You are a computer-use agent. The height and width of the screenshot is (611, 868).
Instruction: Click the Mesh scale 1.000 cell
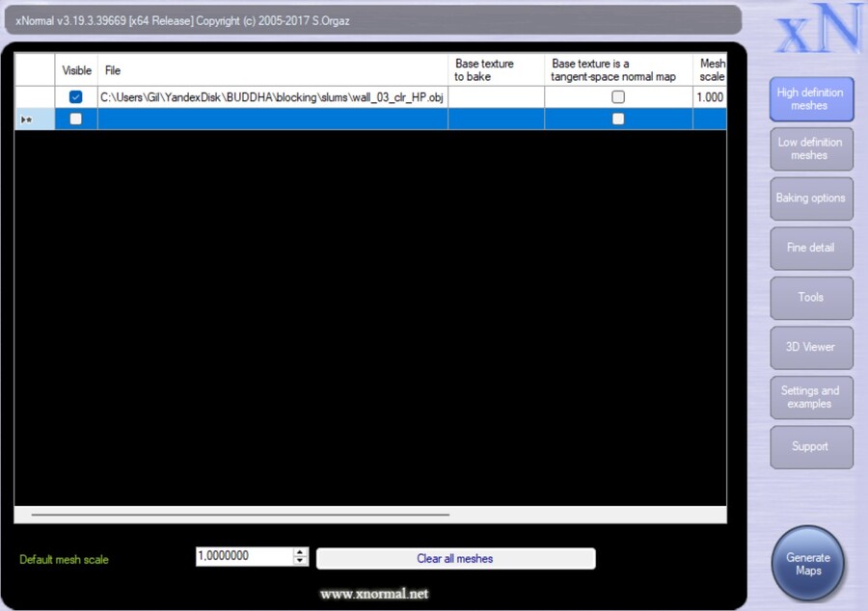(x=710, y=97)
